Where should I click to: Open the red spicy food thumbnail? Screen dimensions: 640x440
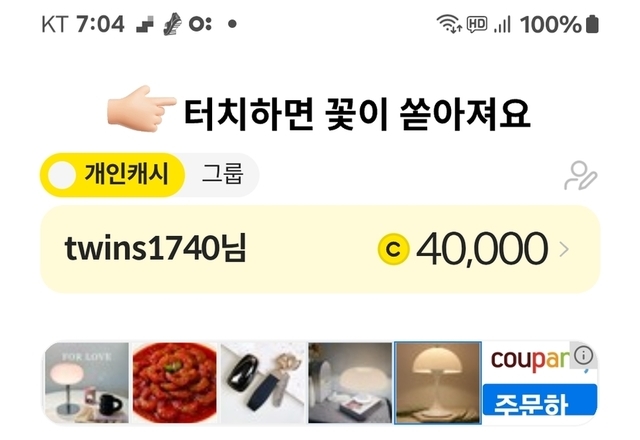point(175,383)
